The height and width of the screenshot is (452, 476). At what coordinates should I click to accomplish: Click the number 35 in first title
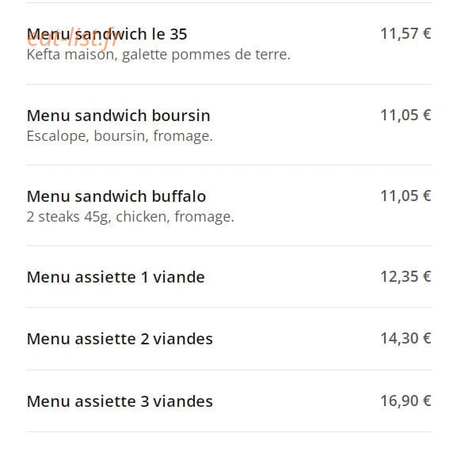(178, 34)
